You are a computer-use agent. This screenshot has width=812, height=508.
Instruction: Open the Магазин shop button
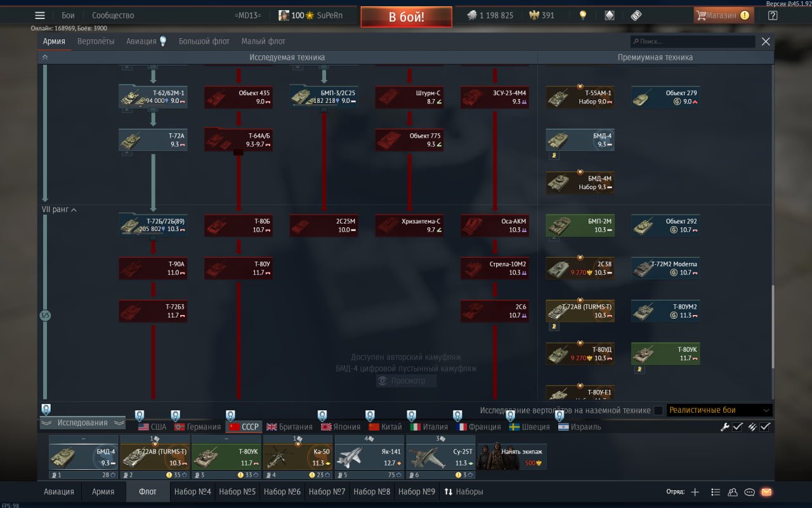click(723, 16)
